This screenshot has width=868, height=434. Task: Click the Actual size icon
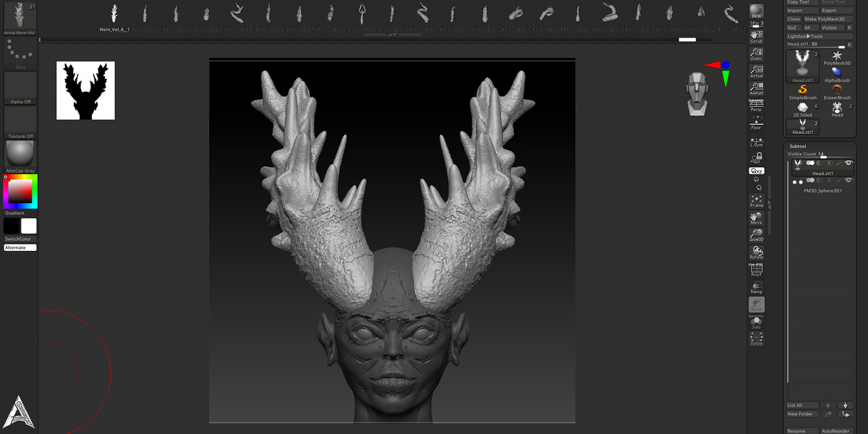click(x=757, y=71)
